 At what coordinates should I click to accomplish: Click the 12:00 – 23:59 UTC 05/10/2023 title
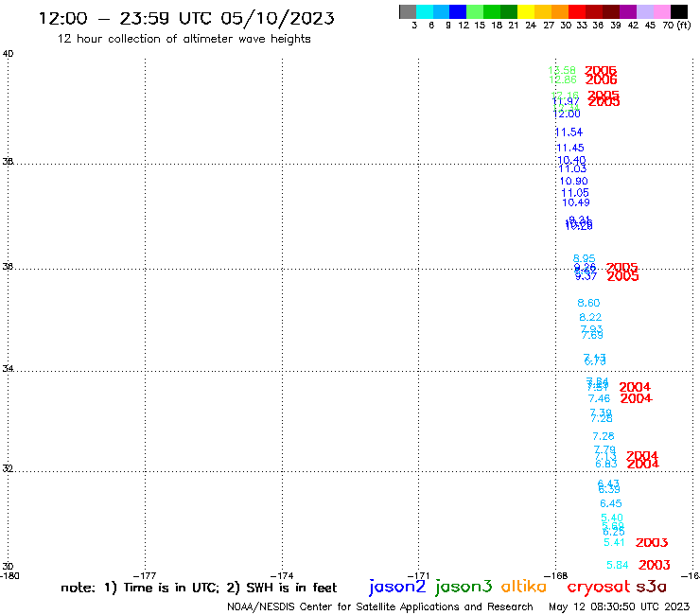pyautogui.click(x=186, y=18)
